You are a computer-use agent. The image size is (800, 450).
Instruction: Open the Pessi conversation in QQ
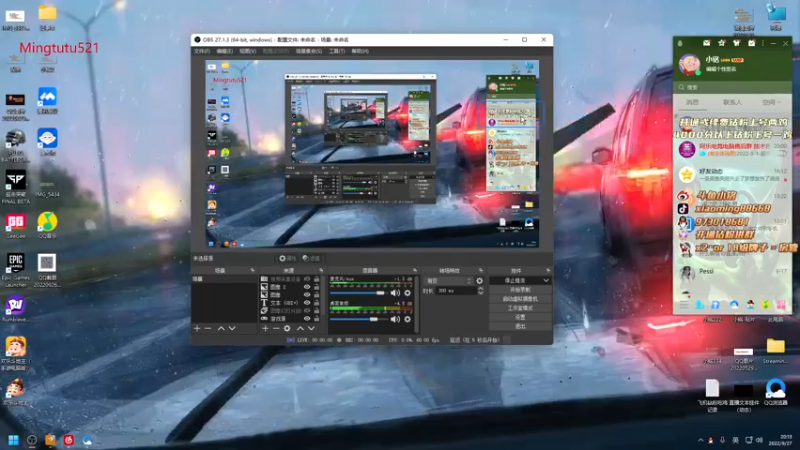(732, 274)
